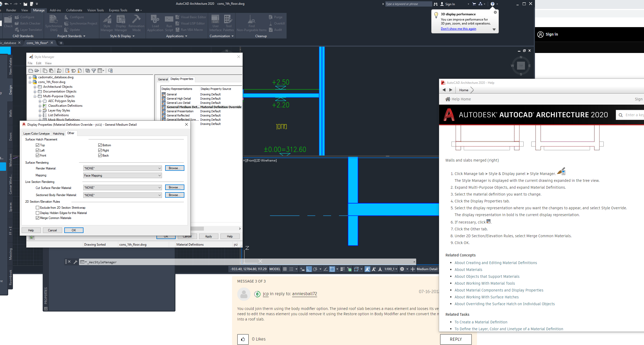644x345 pixels.
Task: Open the Tool Palettes
Action: click(228, 23)
